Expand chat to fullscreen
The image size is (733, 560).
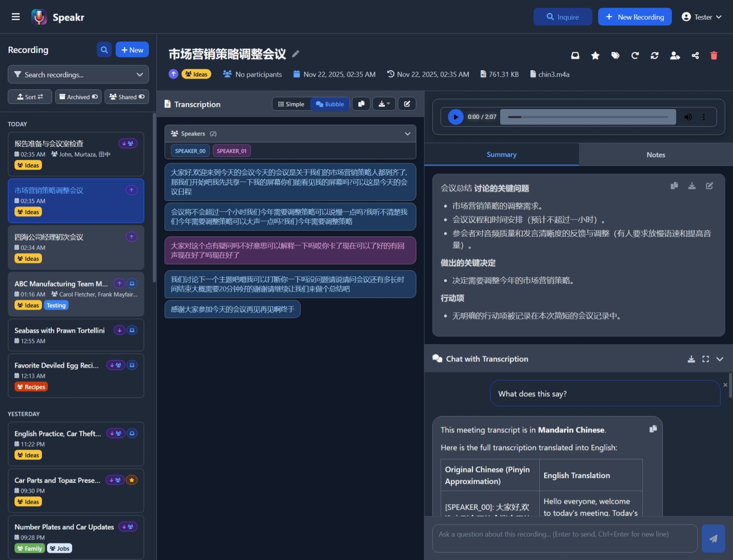[705, 359]
